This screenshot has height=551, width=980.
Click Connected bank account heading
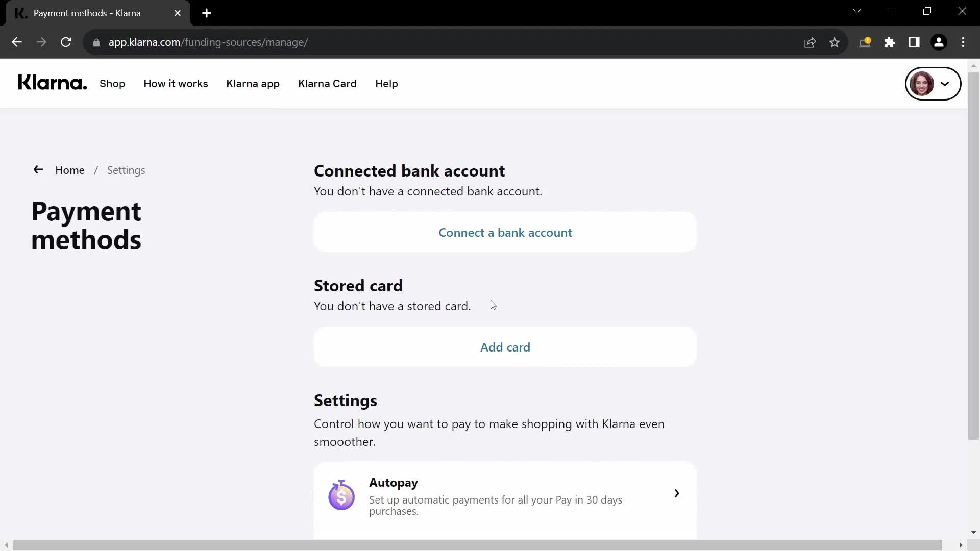coord(409,171)
